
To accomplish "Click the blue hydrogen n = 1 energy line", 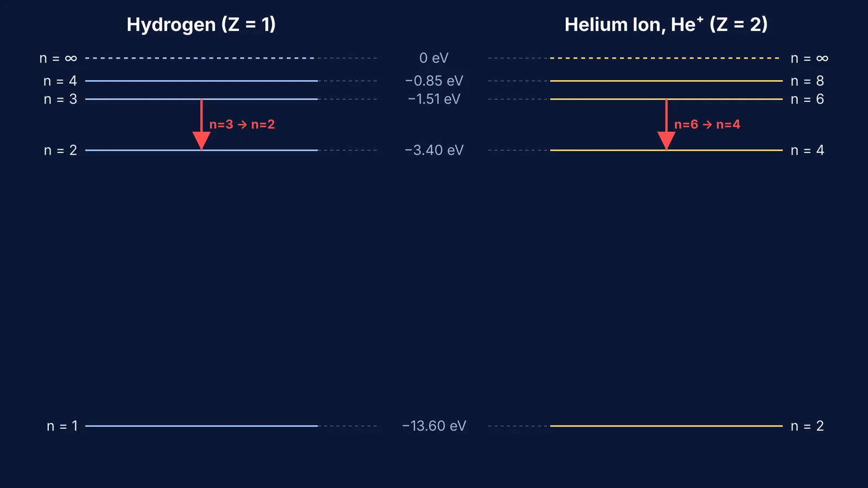I will [201, 426].
